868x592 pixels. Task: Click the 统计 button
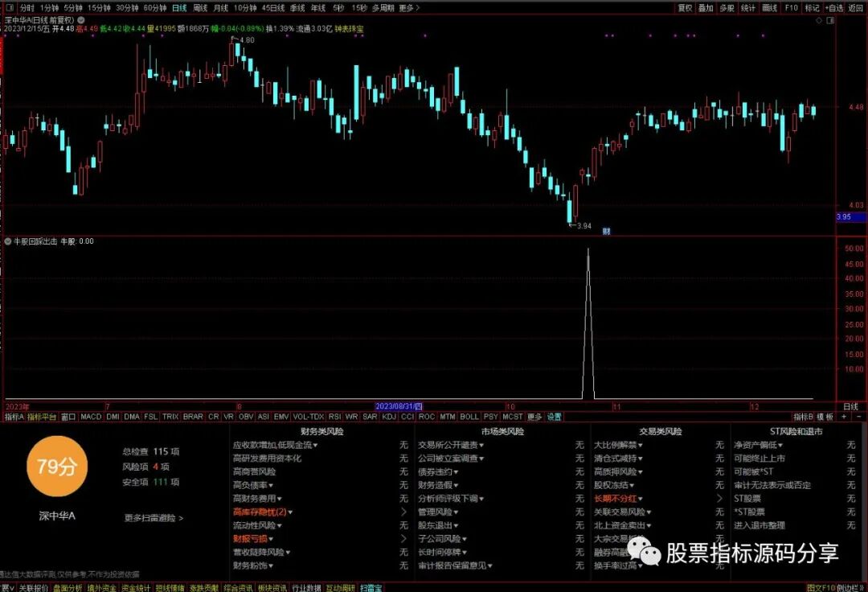pyautogui.click(x=748, y=8)
